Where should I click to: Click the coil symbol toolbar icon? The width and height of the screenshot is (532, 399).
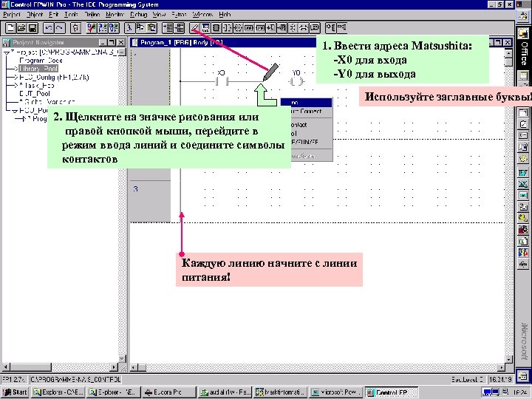pyautogui.click(x=238, y=28)
